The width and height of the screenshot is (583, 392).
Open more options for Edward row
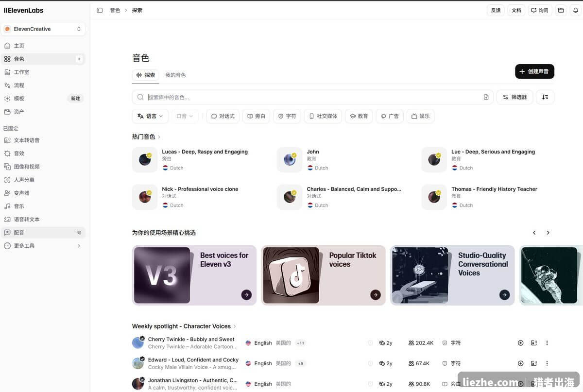tap(547, 363)
